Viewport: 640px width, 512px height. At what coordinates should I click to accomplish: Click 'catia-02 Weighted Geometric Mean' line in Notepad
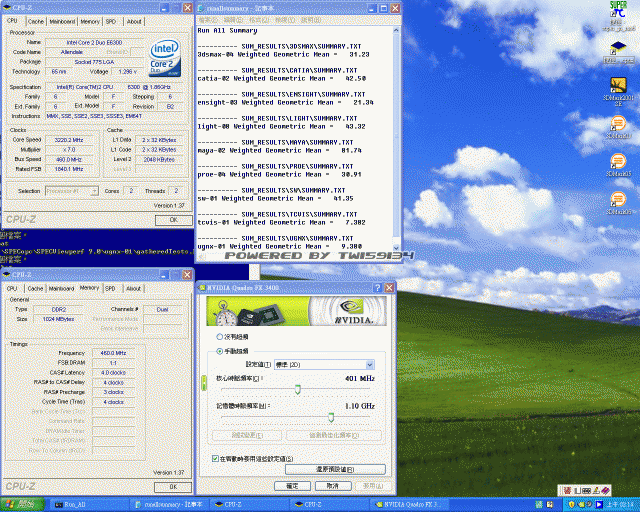coord(282,78)
